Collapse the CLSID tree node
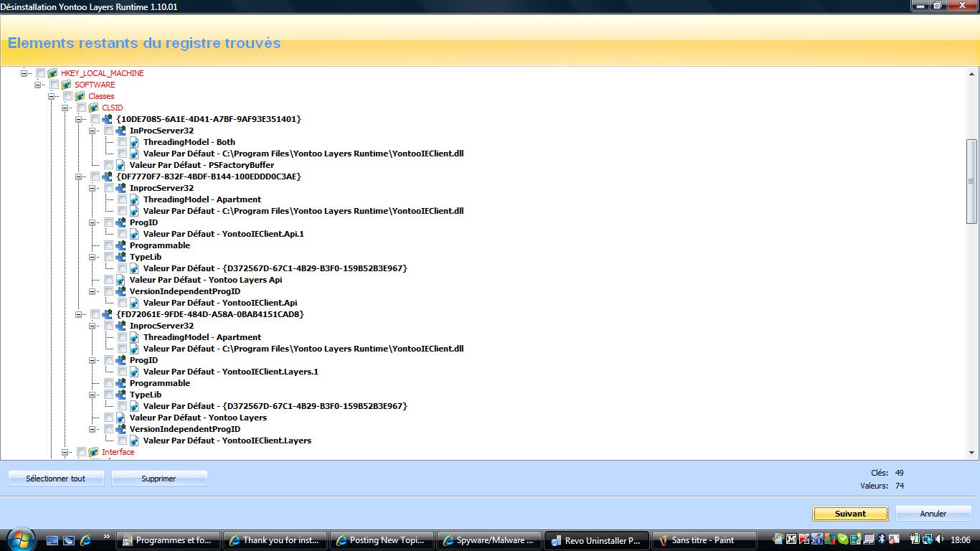The image size is (980, 551). 65,108
